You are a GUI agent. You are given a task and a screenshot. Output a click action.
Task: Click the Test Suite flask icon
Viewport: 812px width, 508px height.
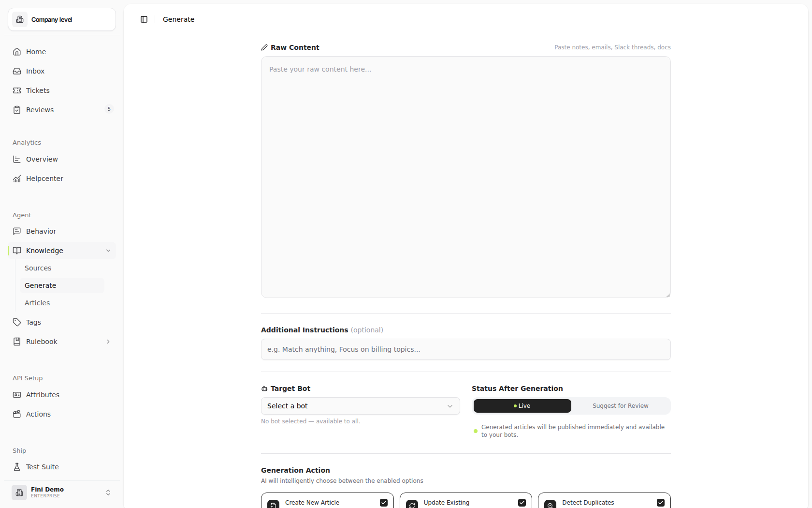(x=17, y=467)
